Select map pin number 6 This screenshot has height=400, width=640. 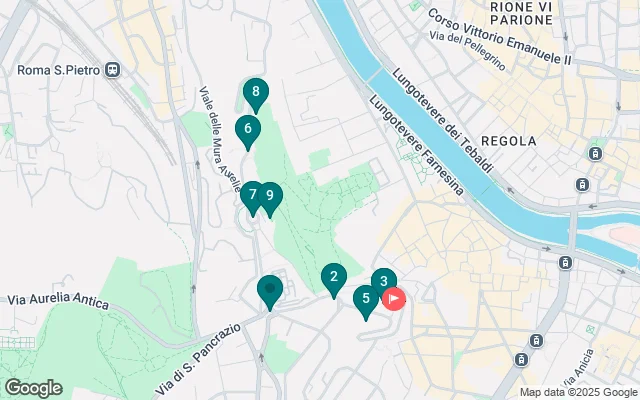pos(248,130)
